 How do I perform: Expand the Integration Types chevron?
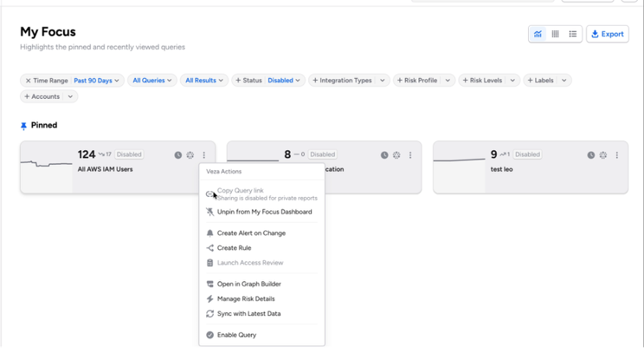(x=383, y=81)
